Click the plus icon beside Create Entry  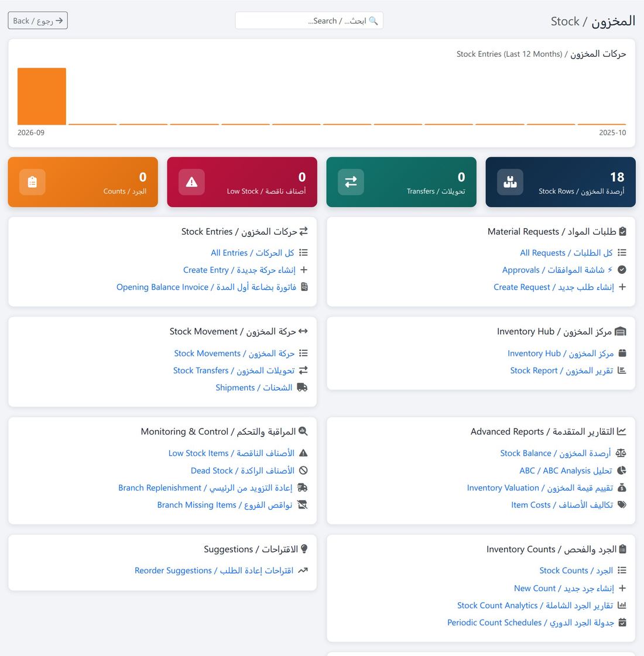tap(304, 270)
